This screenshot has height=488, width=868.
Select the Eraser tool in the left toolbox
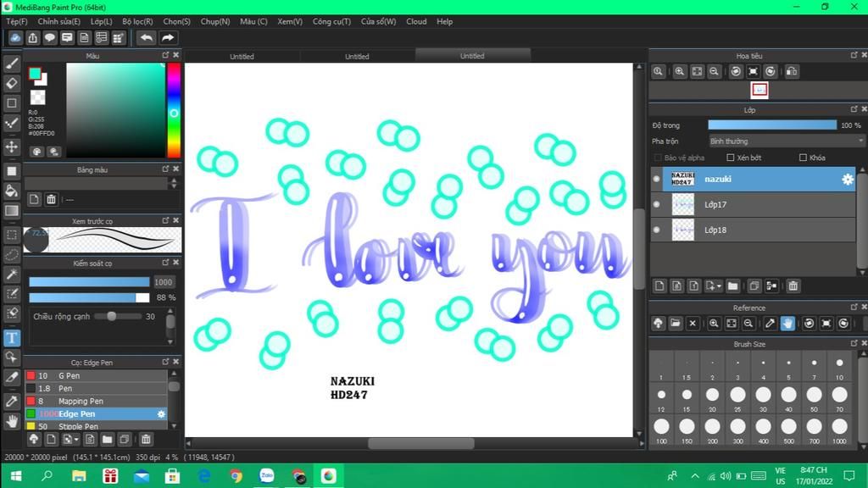click(x=12, y=84)
